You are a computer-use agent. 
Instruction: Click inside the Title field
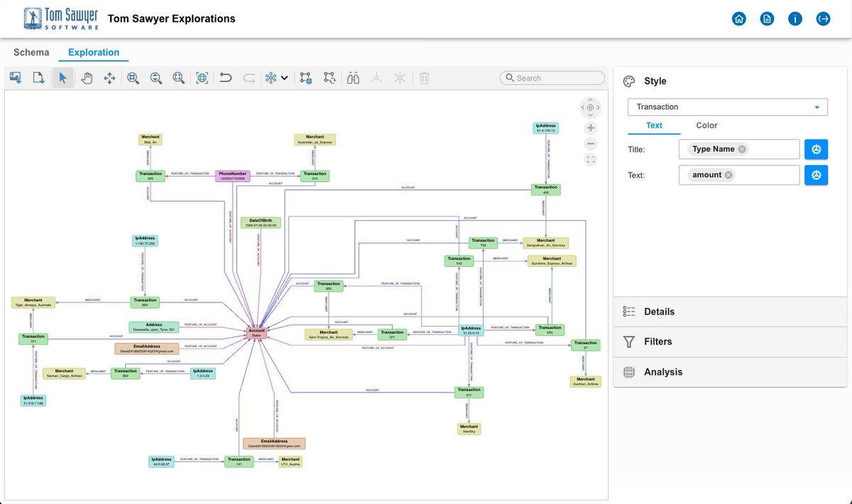pos(739,149)
